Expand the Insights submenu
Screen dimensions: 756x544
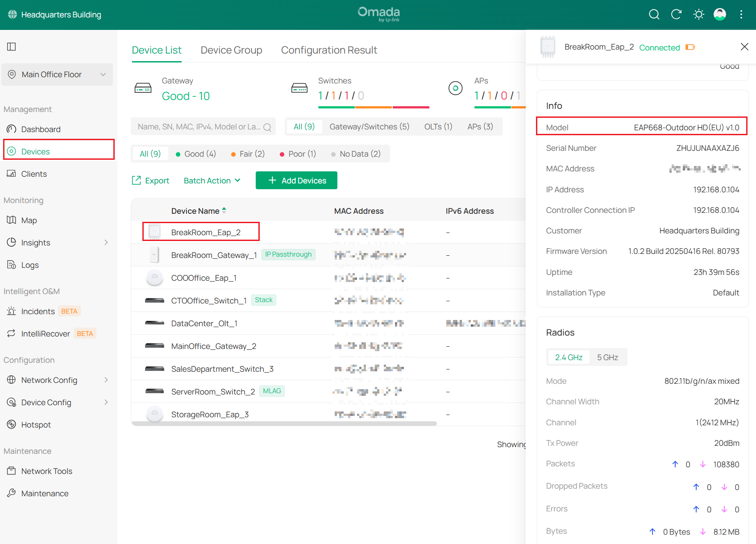106,242
